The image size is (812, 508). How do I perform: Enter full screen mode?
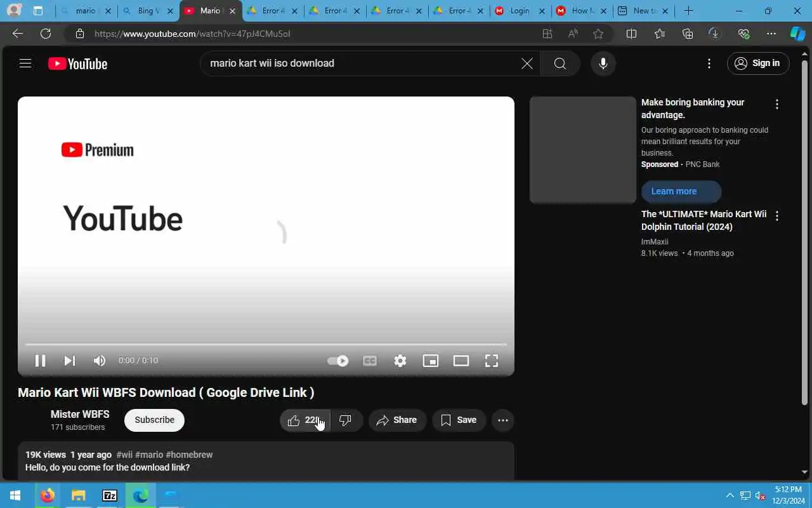pyautogui.click(x=492, y=361)
